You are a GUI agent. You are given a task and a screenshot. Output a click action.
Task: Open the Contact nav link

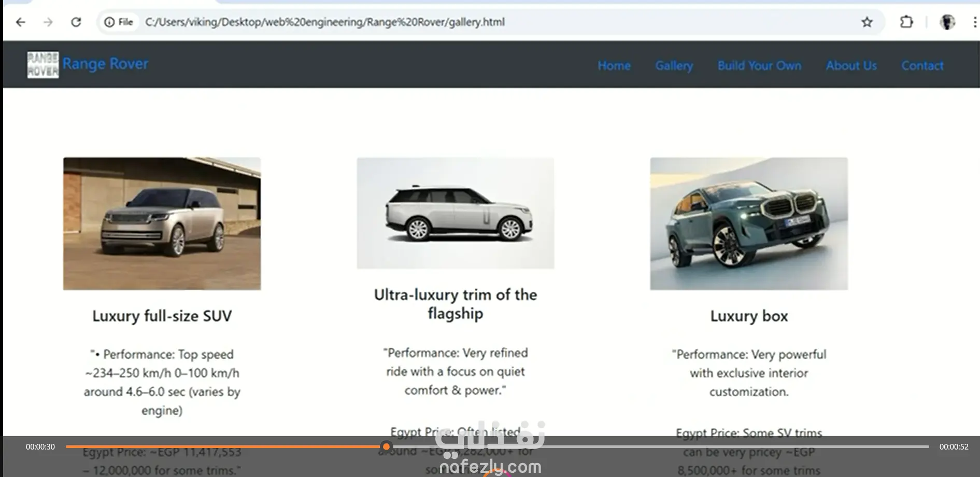(x=922, y=66)
